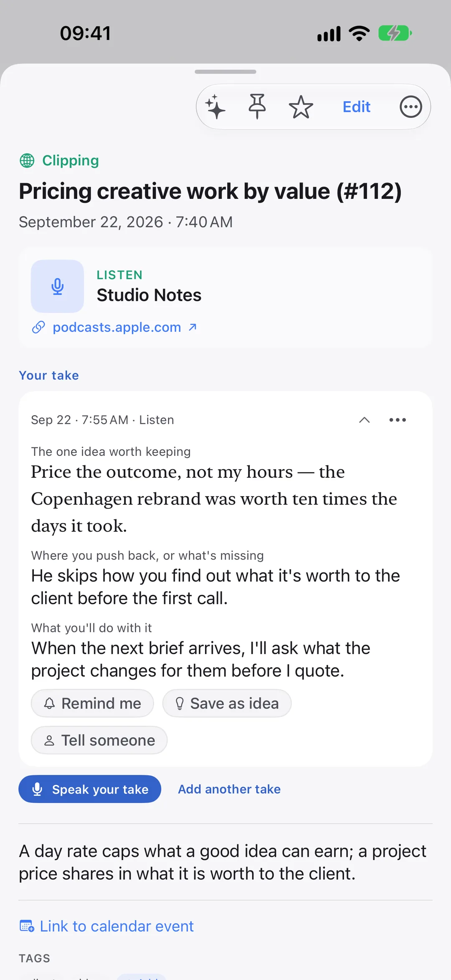The image size is (451, 980).
Task: Collapse the take with the chevron up
Action: coord(365,420)
